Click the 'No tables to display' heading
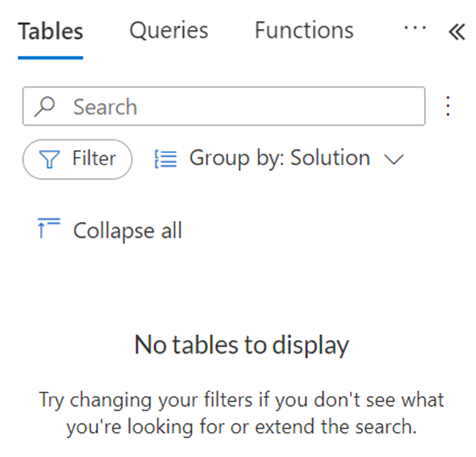 [241, 346]
